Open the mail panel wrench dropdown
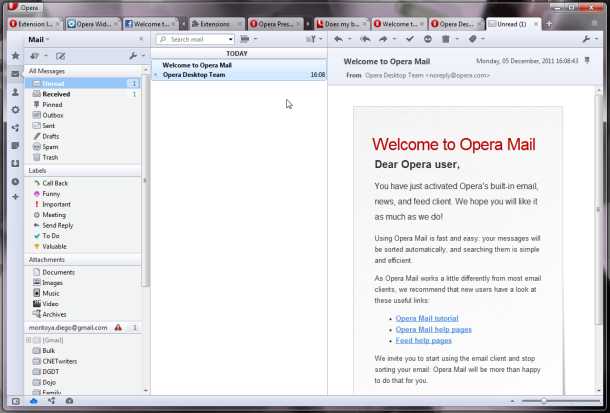The height and width of the screenshot is (413, 610). (143, 56)
